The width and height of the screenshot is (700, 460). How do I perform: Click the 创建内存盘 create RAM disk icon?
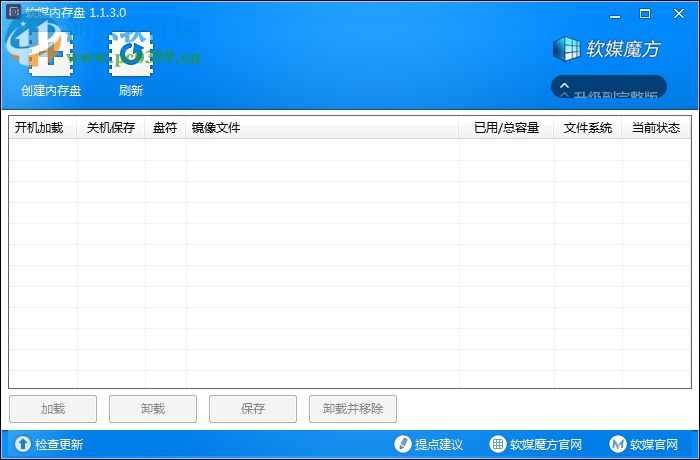tap(51, 54)
